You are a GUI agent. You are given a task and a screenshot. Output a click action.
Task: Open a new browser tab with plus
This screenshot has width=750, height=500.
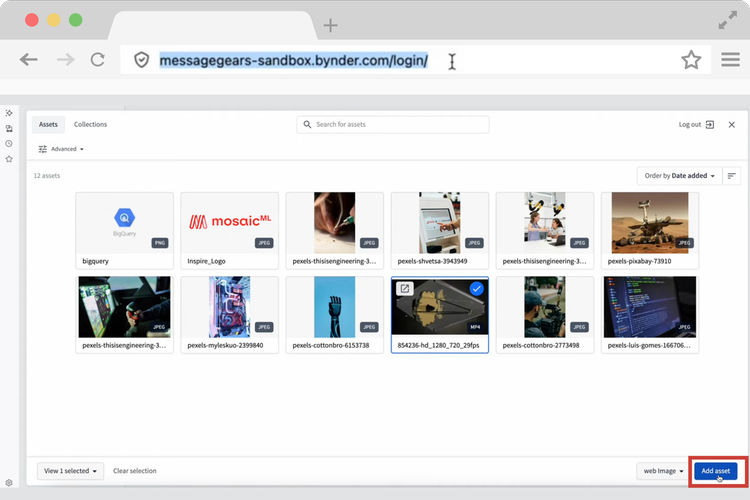pos(331,25)
